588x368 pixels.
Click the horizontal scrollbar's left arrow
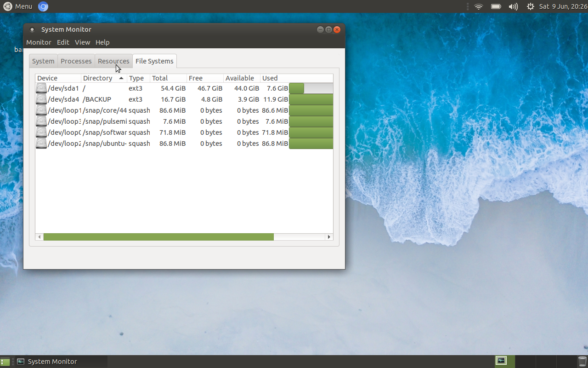[x=40, y=237]
